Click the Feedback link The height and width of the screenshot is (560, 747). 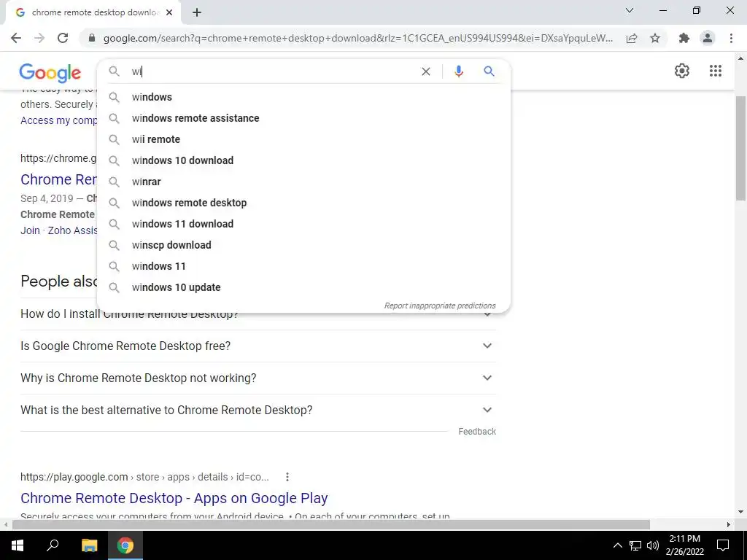[477, 432]
